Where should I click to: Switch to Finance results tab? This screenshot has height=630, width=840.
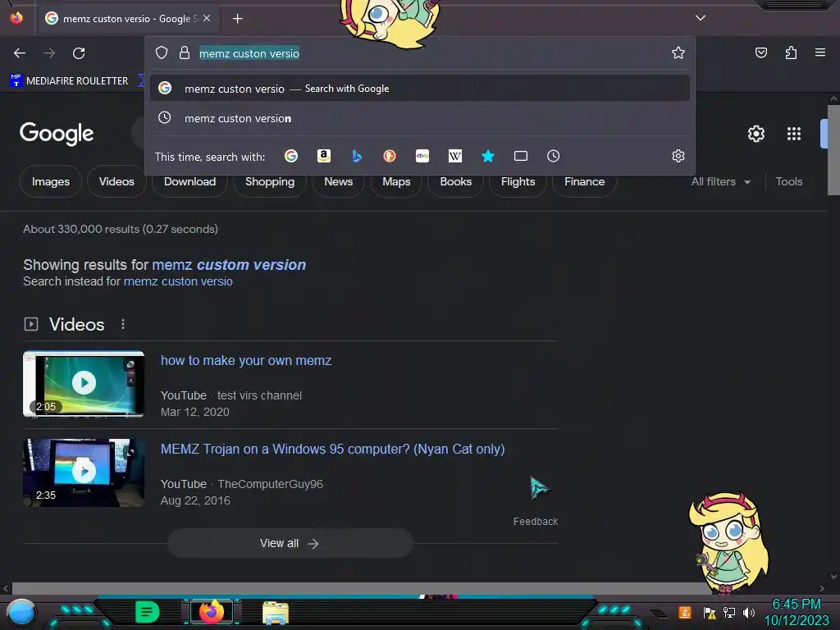click(584, 181)
